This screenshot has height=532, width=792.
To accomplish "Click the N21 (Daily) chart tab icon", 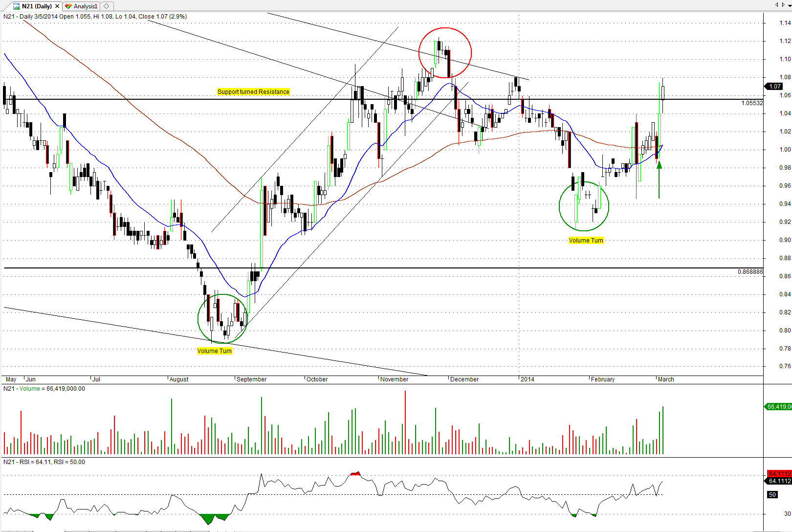I will click(x=17, y=6).
